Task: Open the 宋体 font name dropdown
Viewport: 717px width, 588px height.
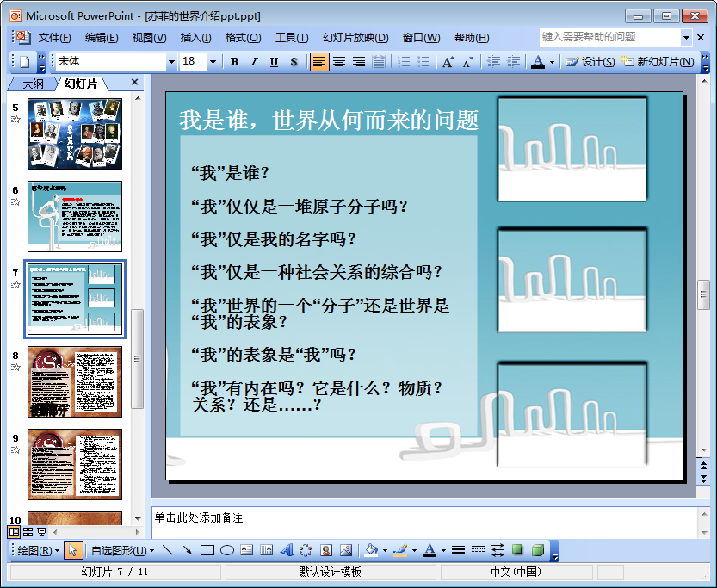Action: click(171, 62)
